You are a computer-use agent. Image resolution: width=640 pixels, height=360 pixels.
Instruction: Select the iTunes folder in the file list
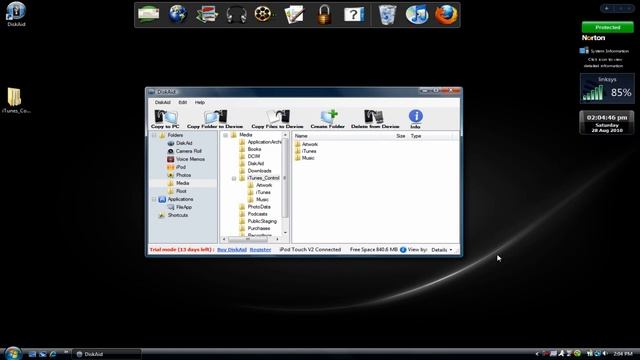[305, 151]
